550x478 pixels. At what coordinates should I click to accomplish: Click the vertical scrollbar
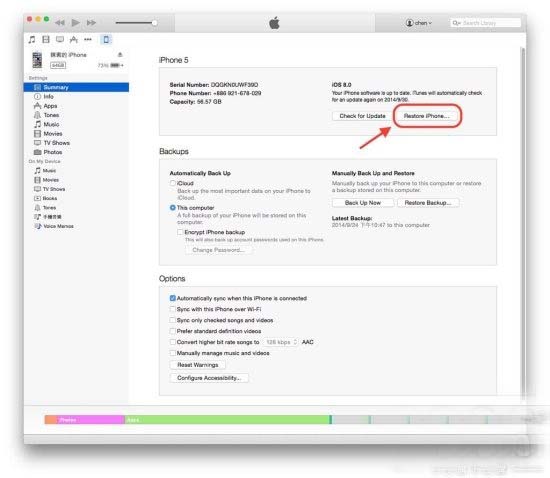click(523, 224)
